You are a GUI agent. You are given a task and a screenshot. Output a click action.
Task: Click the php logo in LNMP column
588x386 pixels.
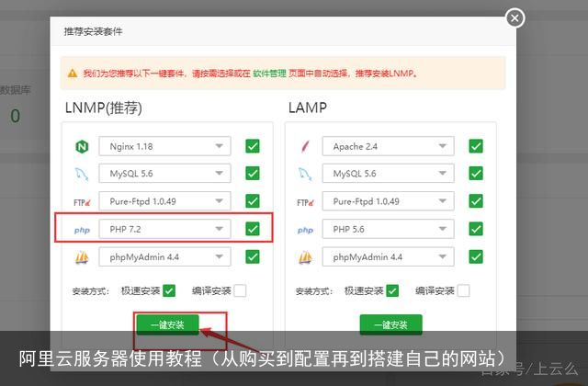[x=82, y=230]
